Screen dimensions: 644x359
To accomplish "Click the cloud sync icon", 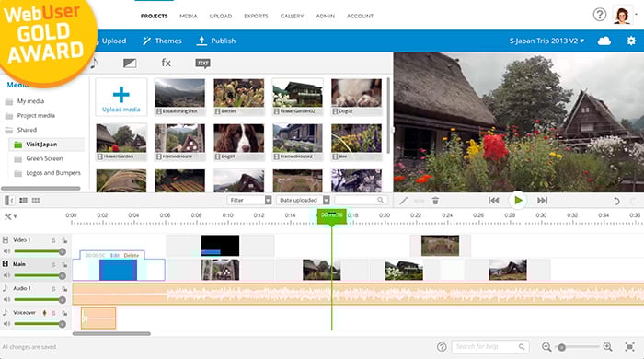I will [x=604, y=41].
